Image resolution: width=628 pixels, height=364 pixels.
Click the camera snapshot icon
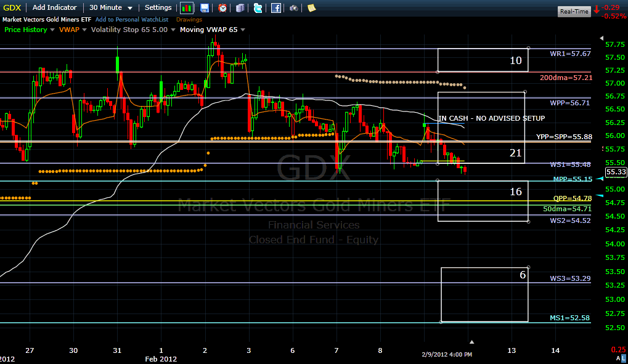pos(293,8)
